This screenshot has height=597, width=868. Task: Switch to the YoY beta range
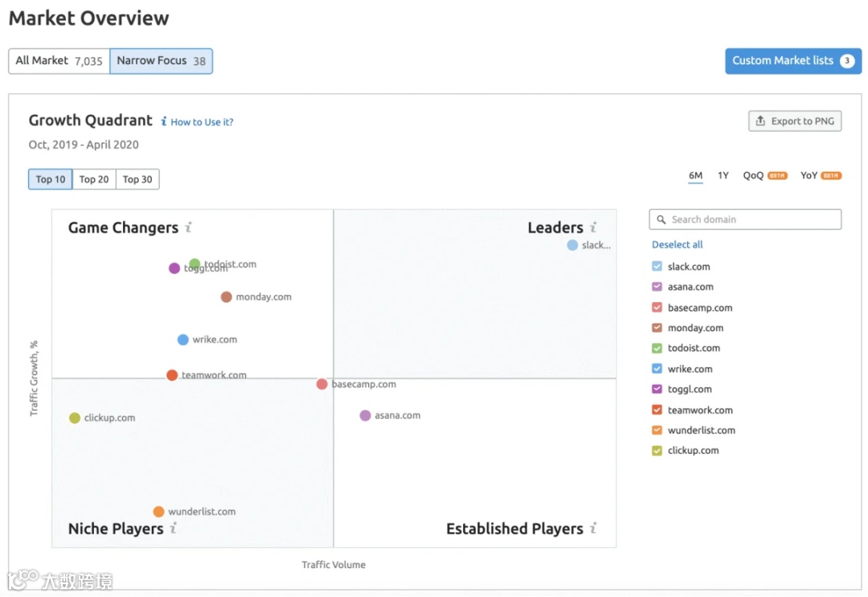[821, 175]
